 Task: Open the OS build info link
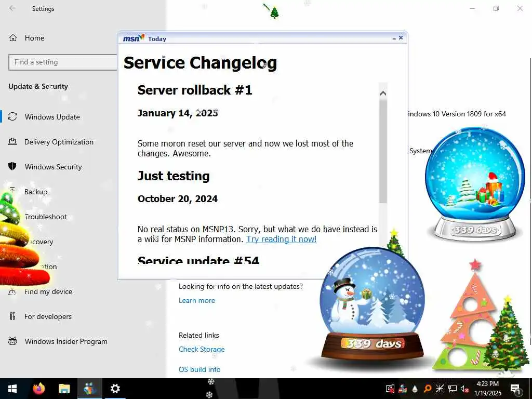[199, 369]
